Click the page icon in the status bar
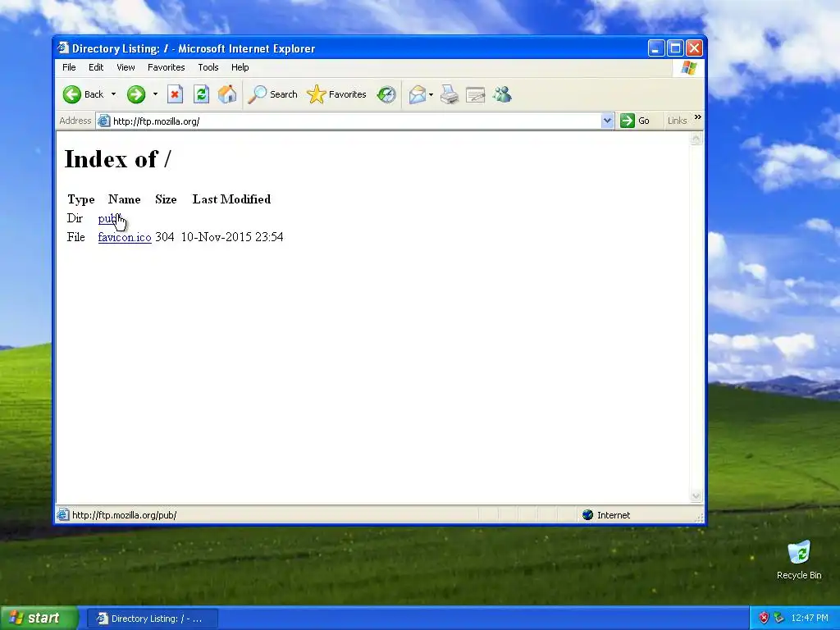840x630 pixels. (x=62, y=515)
